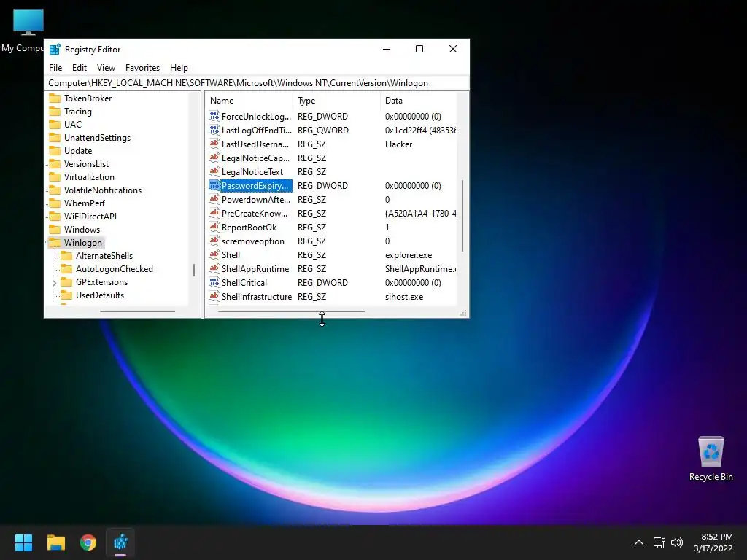Image resolution: width=747 pixels, height=560 pixels.
Task: Expand the GPExtensions key
Action: (54, 282)
